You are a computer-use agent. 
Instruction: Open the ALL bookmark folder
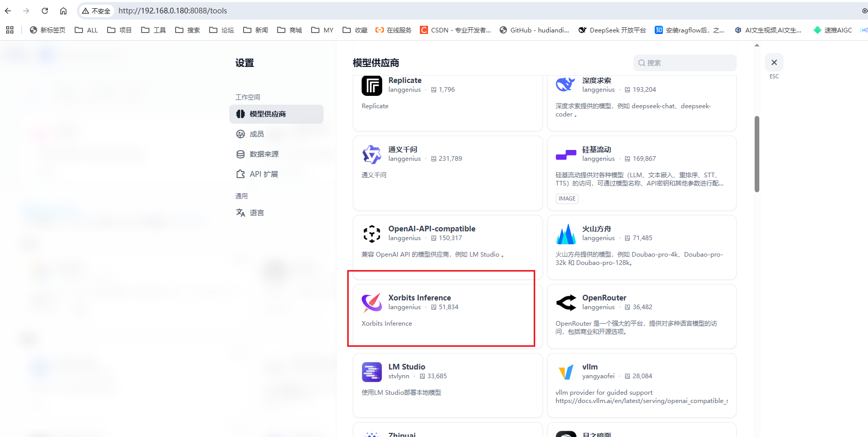[x=86, y=30]
